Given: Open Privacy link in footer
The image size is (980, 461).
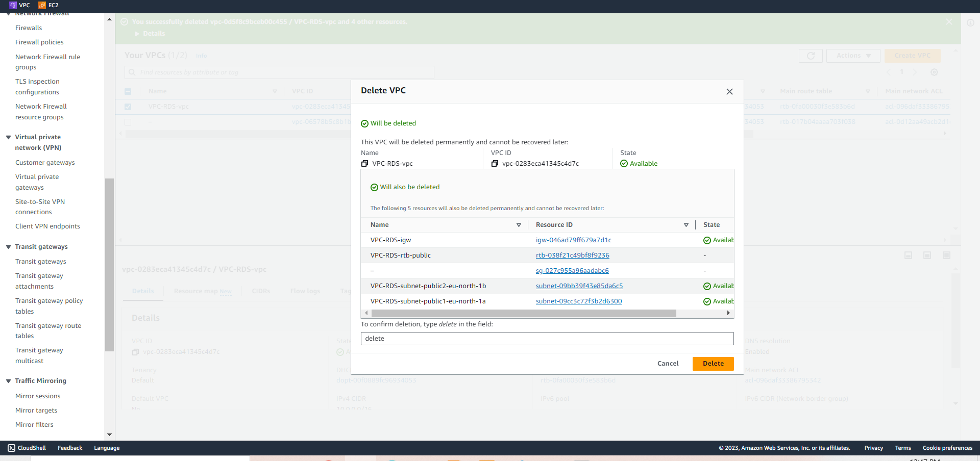Looking at the screenshot, I should click(x=873, y=448).
